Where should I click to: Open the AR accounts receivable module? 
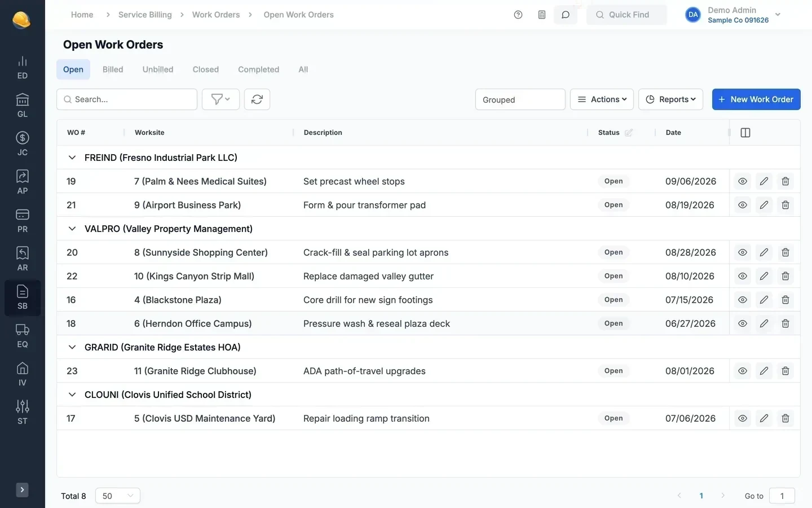(x=22, y=260)
